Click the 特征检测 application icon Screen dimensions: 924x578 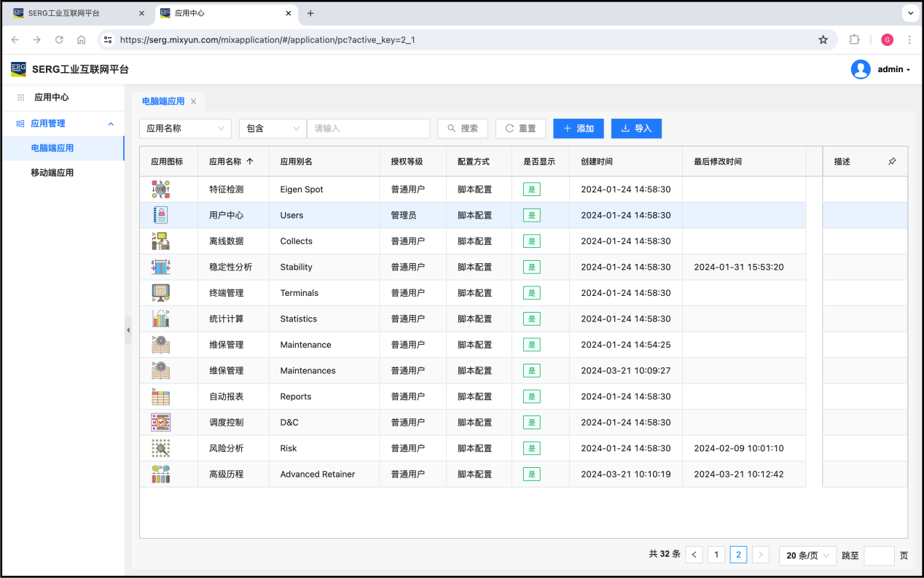click(160, 190)
